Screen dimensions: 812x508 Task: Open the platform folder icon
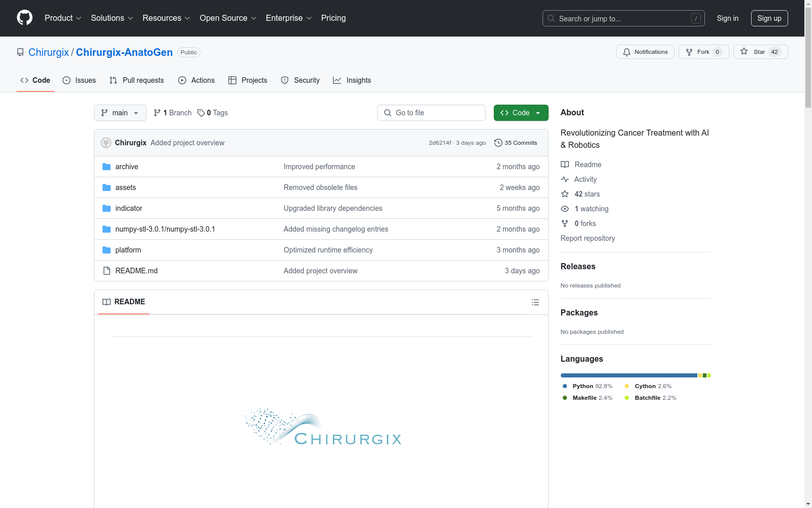pyautogui.click(x=107, y=250)
